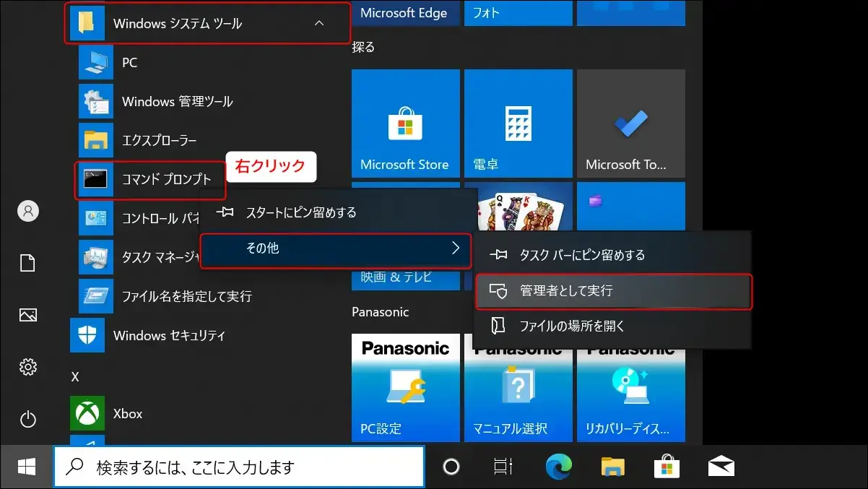Open the 映画 & テレビ tile

(x=406, y=279)
